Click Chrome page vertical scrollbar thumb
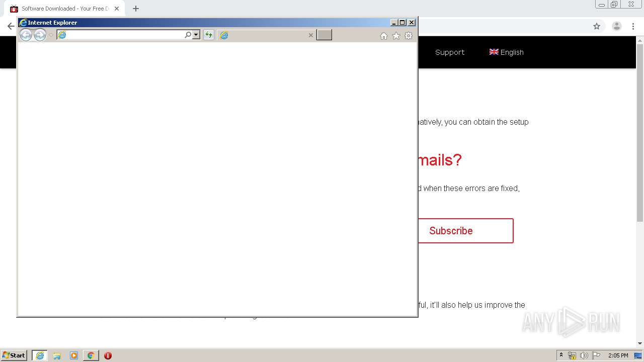 [640, 133]
